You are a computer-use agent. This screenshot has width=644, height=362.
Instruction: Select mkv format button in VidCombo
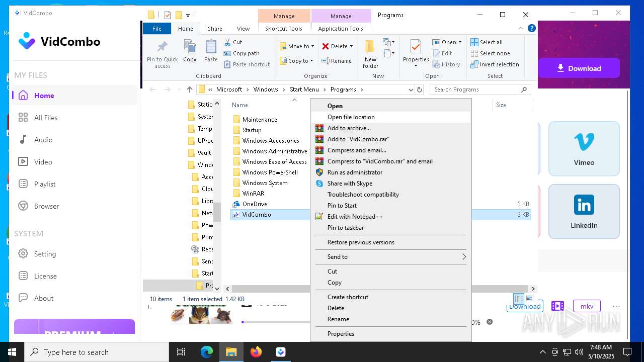click(587, 306)
